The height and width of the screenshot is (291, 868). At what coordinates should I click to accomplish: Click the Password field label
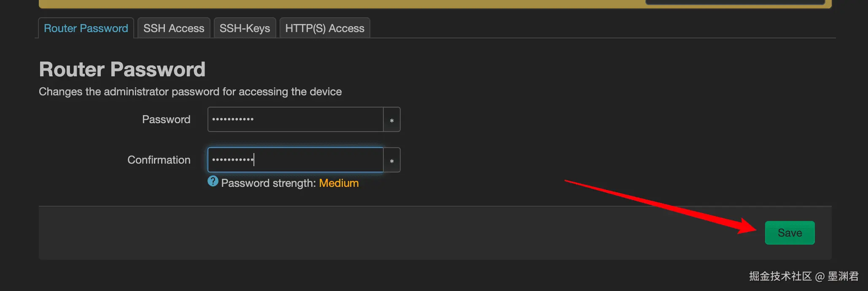click(166, 119)
